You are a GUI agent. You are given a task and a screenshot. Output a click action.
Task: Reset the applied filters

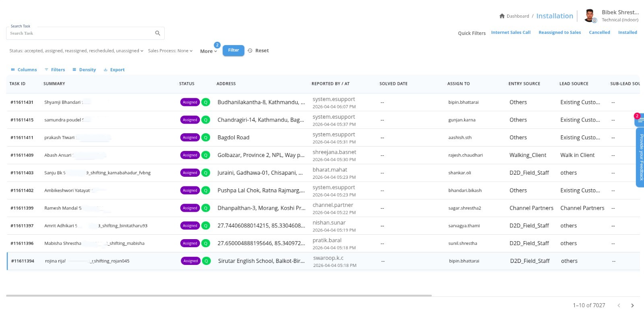[258, 51]
